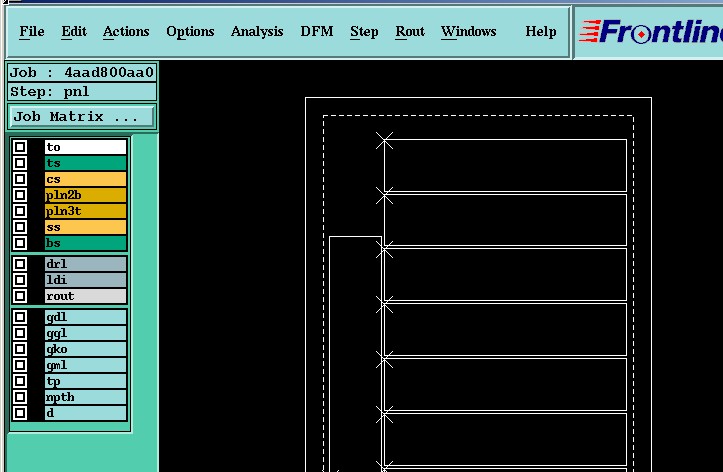Select the 'gdl' layer name
The width and height of the screenshot is (723, 472).
[86, 317]
